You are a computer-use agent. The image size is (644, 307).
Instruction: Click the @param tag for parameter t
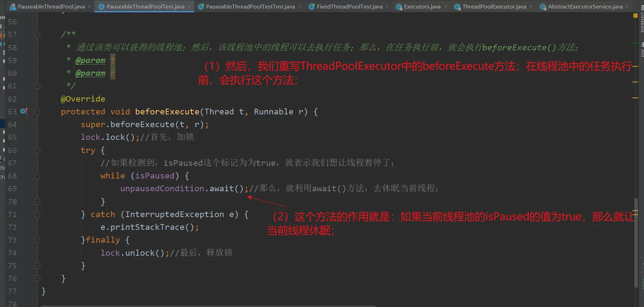pyautogui.click(x=91, y=61)
